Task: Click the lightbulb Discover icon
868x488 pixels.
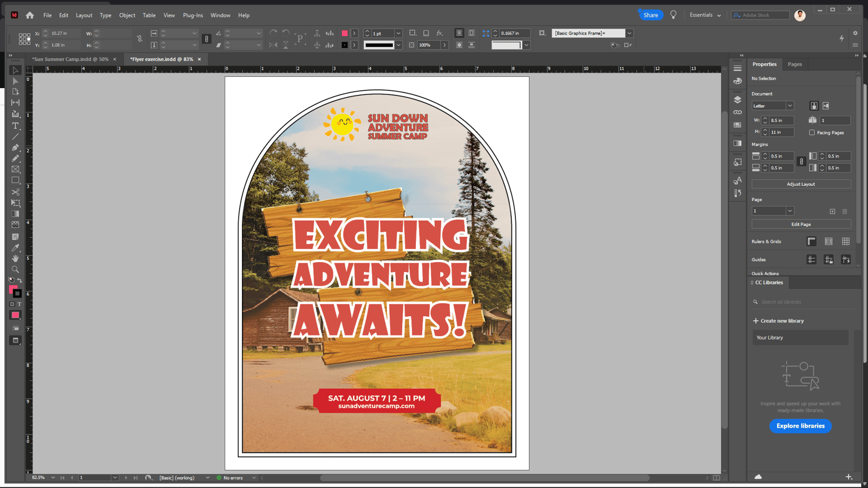Action: (x=673, y=15)
